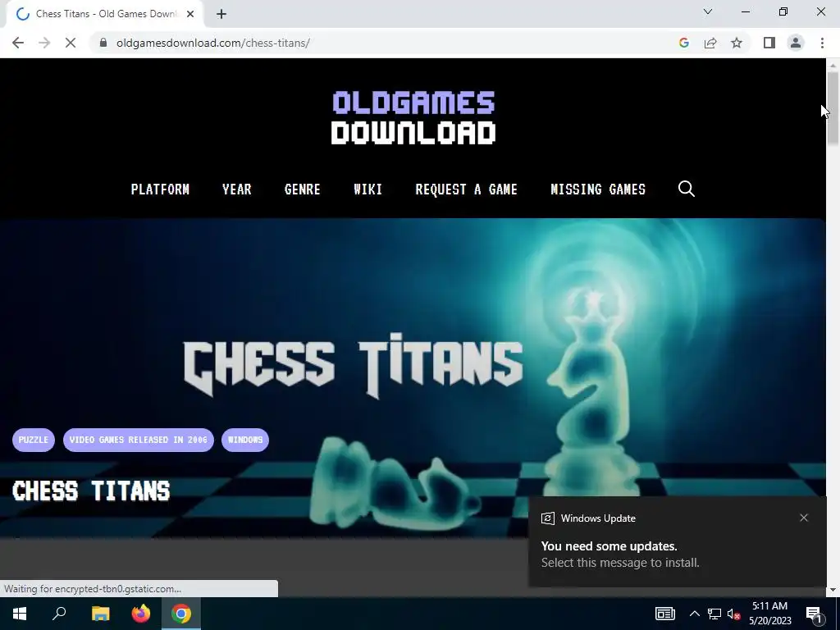Click the scrollbar down arrow
Screen dimensions: 840x630
point(833,591)
